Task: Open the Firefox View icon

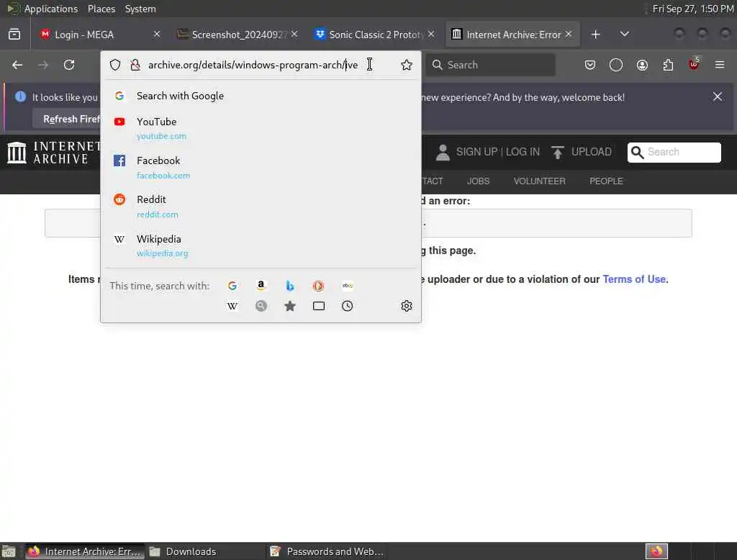Action: point(14,35)
